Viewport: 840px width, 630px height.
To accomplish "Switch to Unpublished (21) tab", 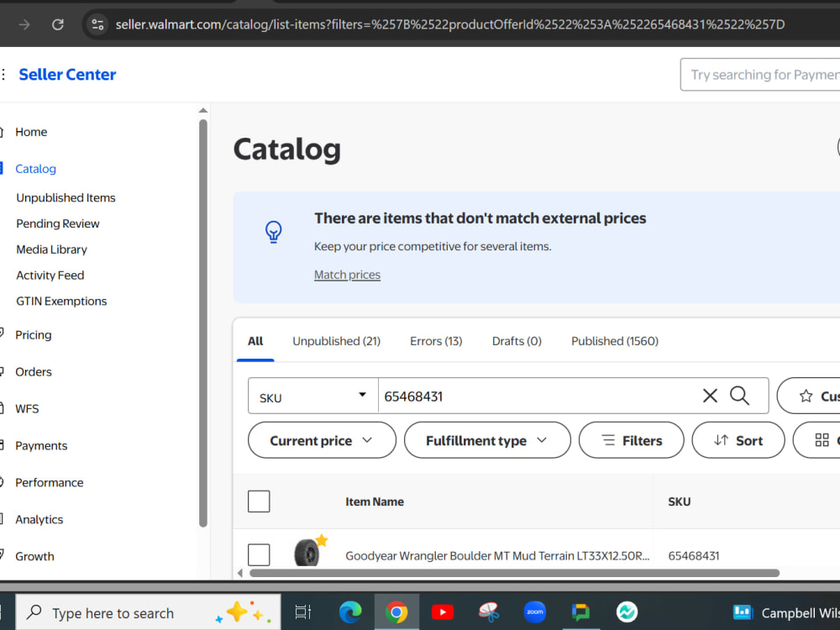I will pos(337,341).
